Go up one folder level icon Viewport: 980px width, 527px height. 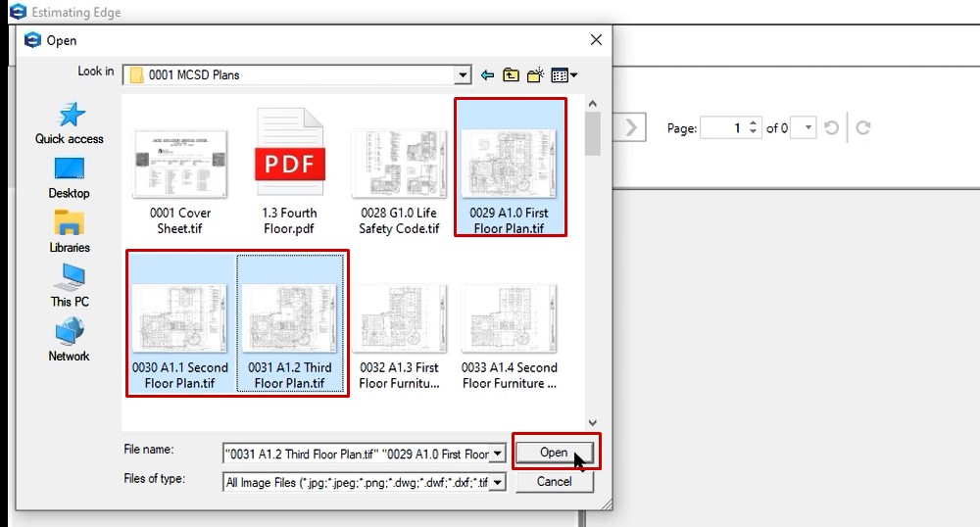tap(512, 74)
